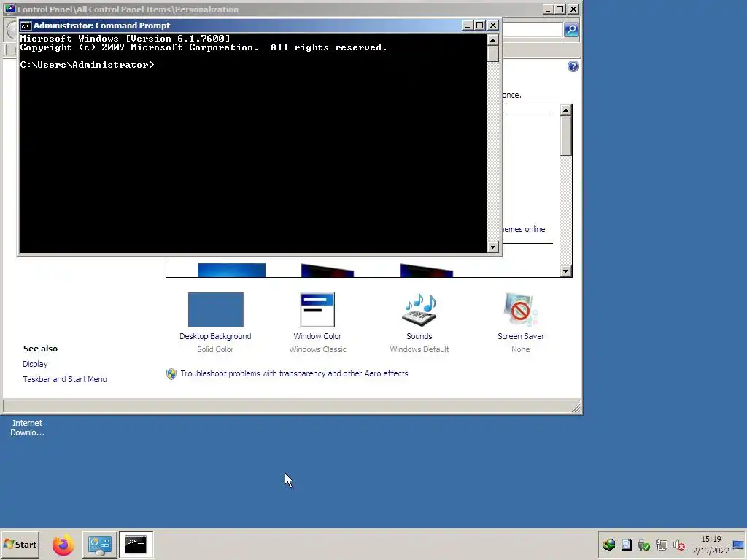
Task: Open Display under See also
Action: tap(35, 364)
